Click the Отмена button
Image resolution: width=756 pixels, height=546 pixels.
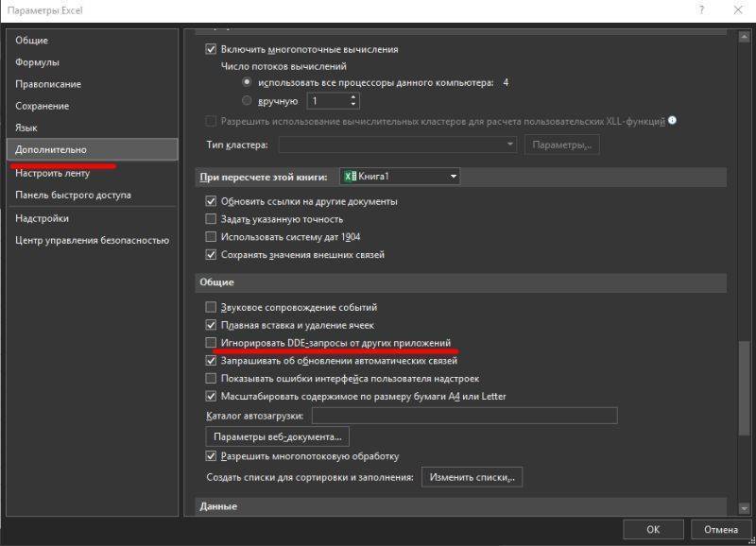pyautogui.click(x=721, y=530)
